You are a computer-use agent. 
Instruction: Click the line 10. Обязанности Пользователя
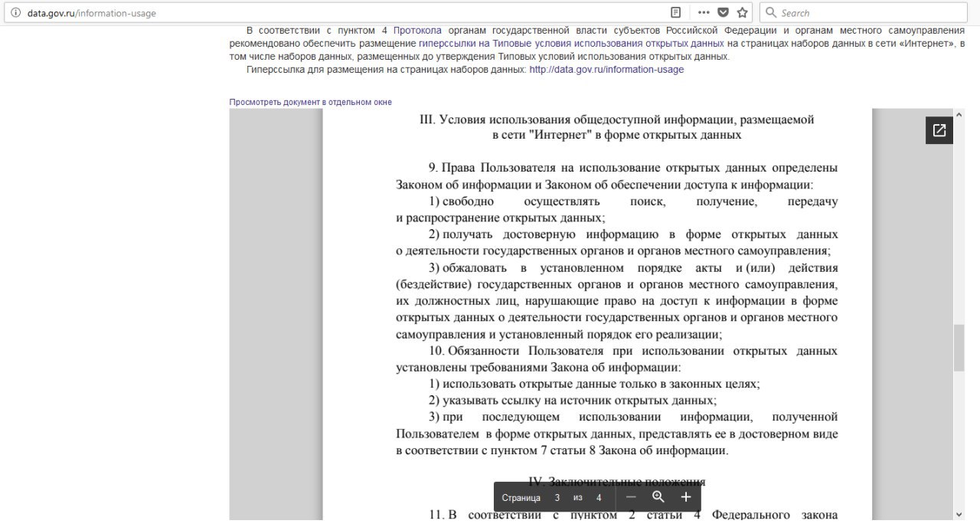click(x=633, y=351)
